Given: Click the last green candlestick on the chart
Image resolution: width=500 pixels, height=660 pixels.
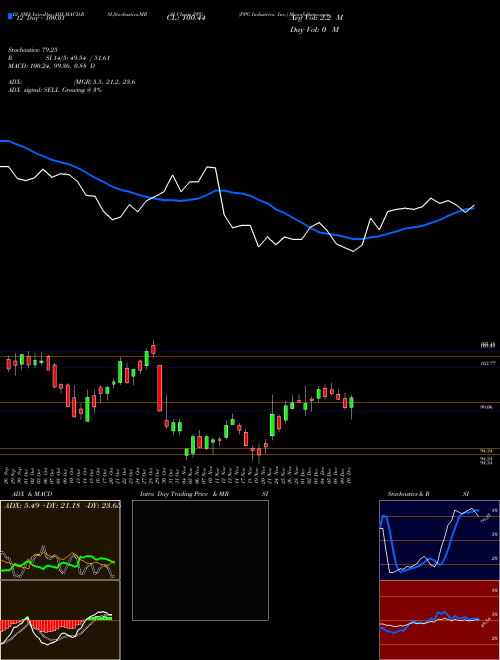Looking at the screenshot, I should tap(351, 402).
